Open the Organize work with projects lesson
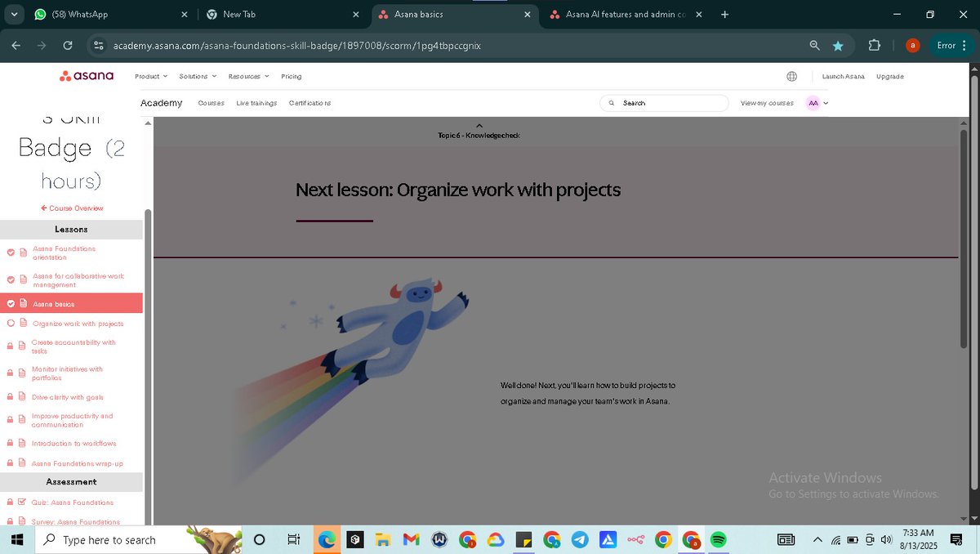Screen dimensions: 980x554 coord(78,324)
